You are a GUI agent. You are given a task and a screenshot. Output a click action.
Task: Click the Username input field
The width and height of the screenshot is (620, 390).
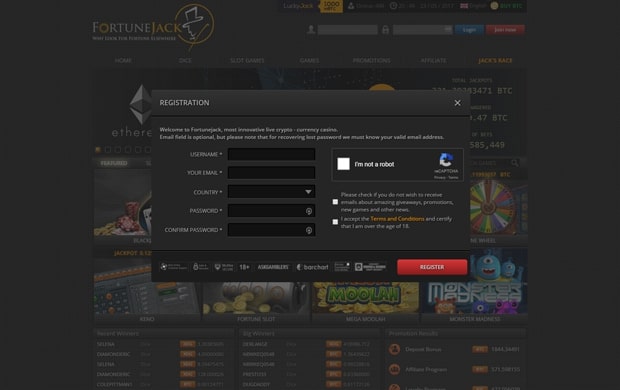pos(271,154)
